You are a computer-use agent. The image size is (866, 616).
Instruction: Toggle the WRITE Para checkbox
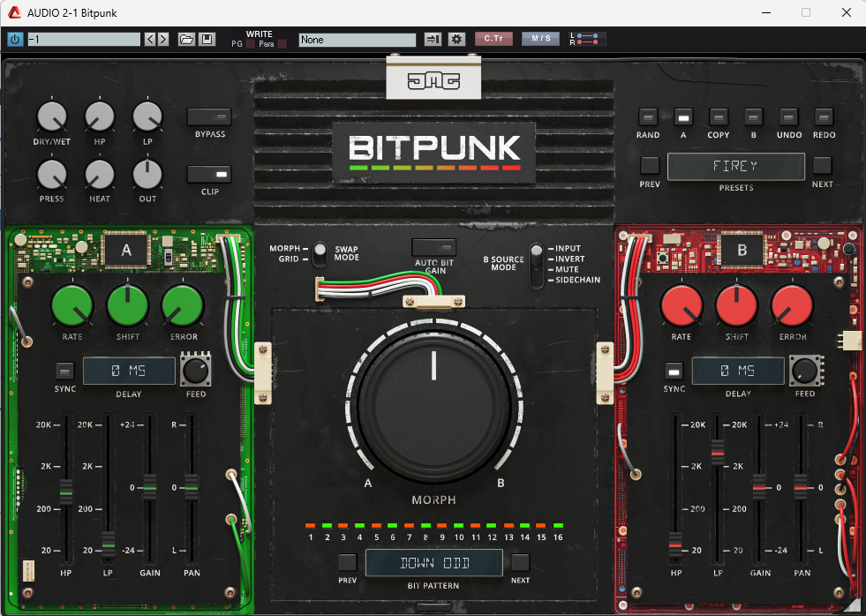click(282, 44)
